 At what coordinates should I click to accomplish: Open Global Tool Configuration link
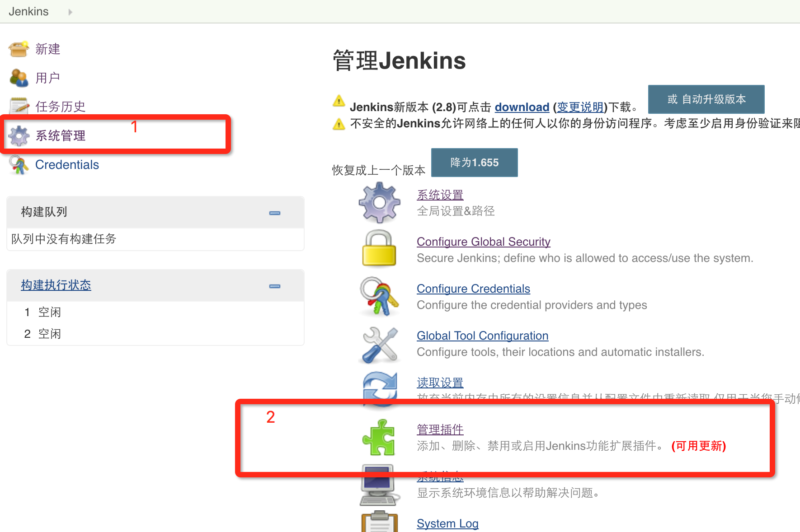pos(482,336)
